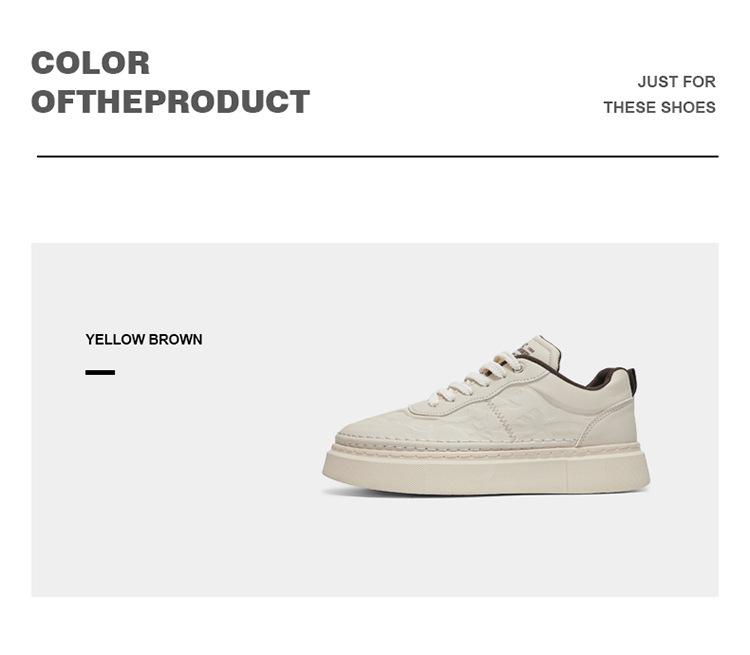The width and height of the screenshot is (750, 655).
Task: Click the word "YELLOW" in the color name
Action: [x=115, y=340]
